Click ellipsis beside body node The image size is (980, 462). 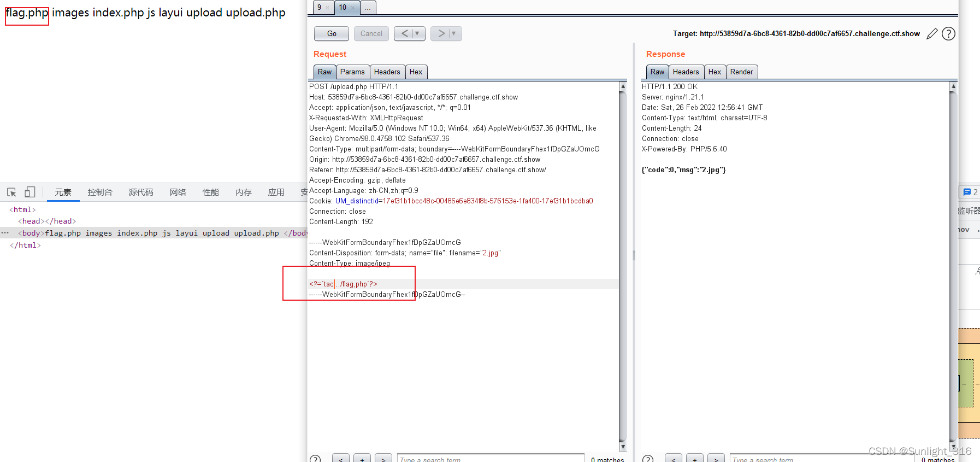[5, 232]
